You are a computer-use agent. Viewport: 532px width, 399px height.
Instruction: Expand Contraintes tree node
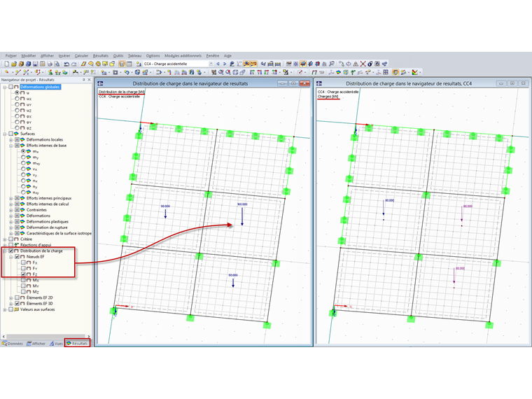(x=11, y=210)
